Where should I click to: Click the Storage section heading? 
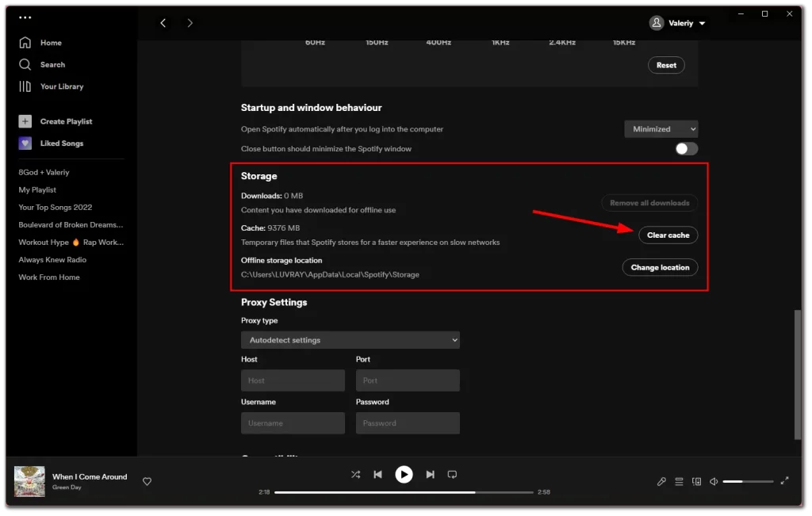[259, 177]
